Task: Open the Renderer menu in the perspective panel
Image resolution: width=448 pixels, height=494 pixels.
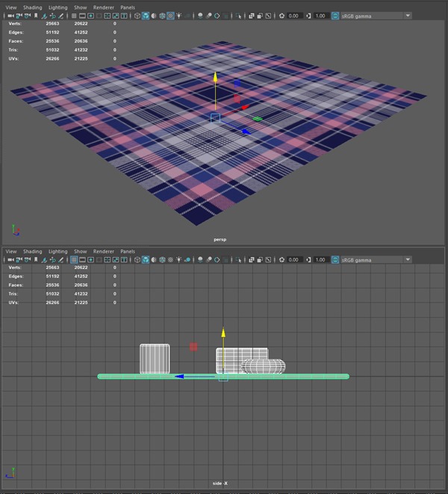Action: point(104,7)
